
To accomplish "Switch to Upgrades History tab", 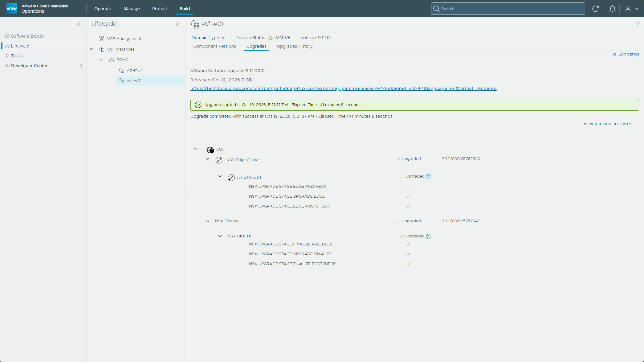I will [295, 46].
